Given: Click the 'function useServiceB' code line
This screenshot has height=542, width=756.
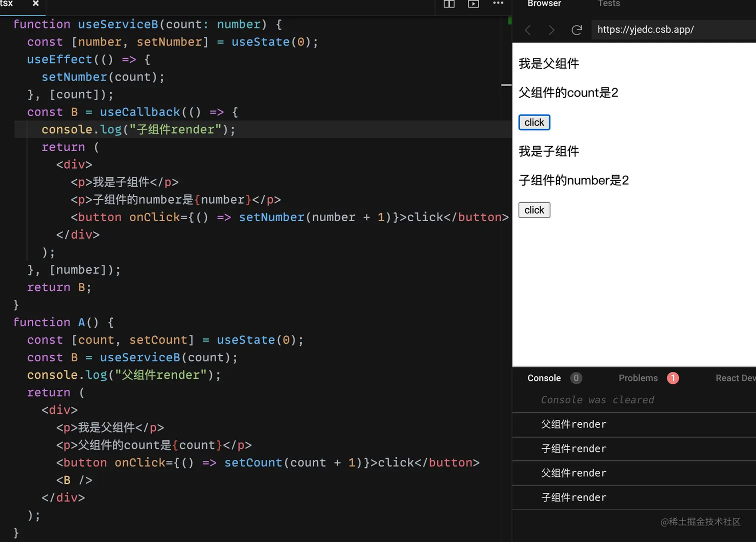Looking at the screenshot, I should click(x=147, y=25).
